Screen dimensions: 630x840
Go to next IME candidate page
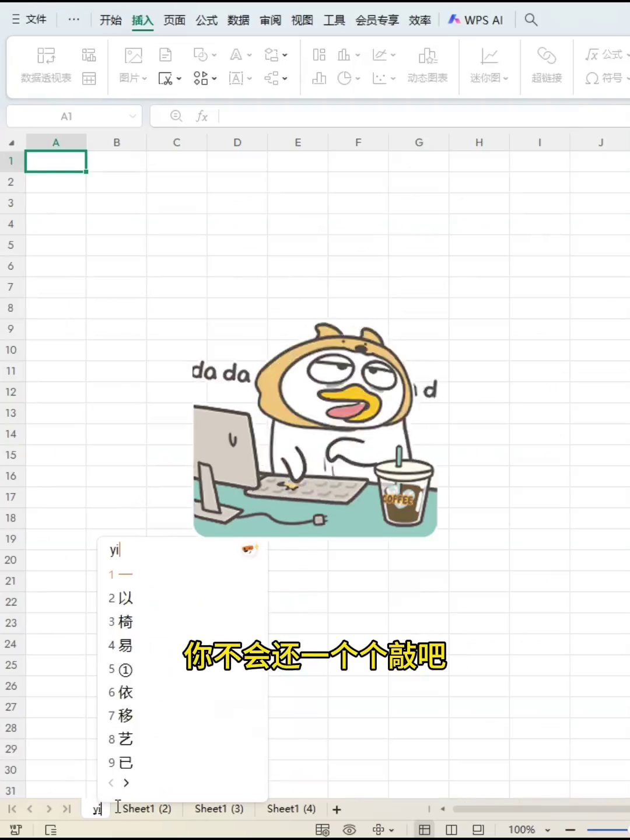pos(126,783)
